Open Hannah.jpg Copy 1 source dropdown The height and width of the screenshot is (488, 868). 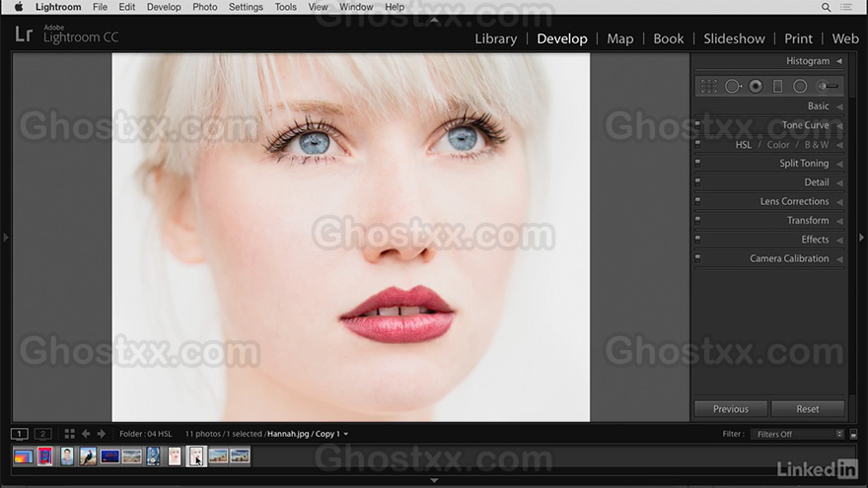click(346, 434)
